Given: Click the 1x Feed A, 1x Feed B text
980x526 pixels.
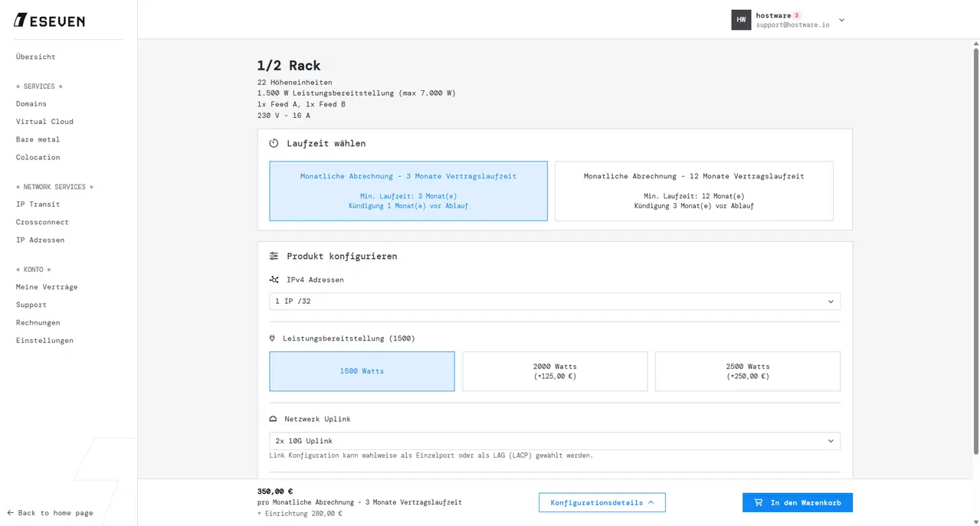Looking at the screenshot, I should pyautogui.click(x=301, y=104).
